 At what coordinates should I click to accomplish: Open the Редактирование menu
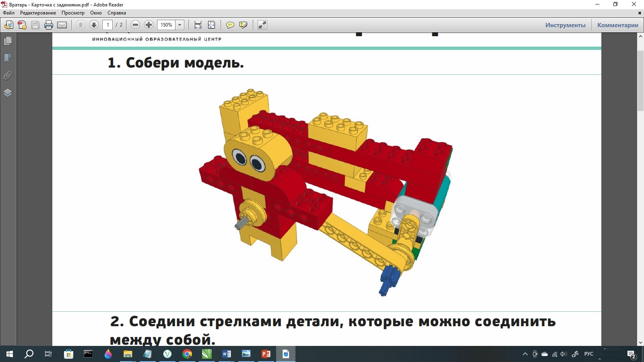click(38, 13)
